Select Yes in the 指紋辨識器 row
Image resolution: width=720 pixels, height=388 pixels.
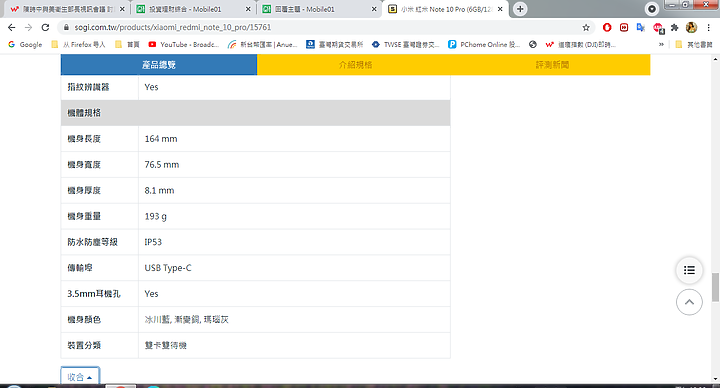151,87
